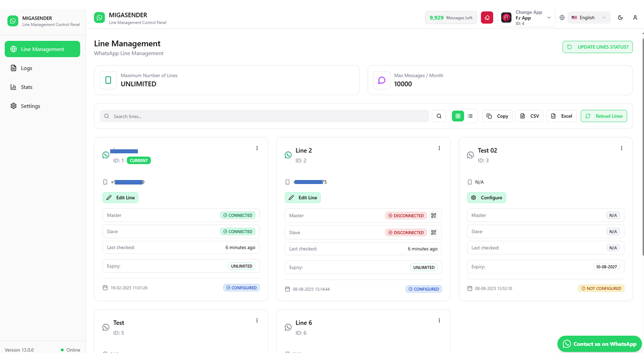Screen dimensions: 644x362
Task: Open Logs in the sidebar
Action: click(27, 68)
